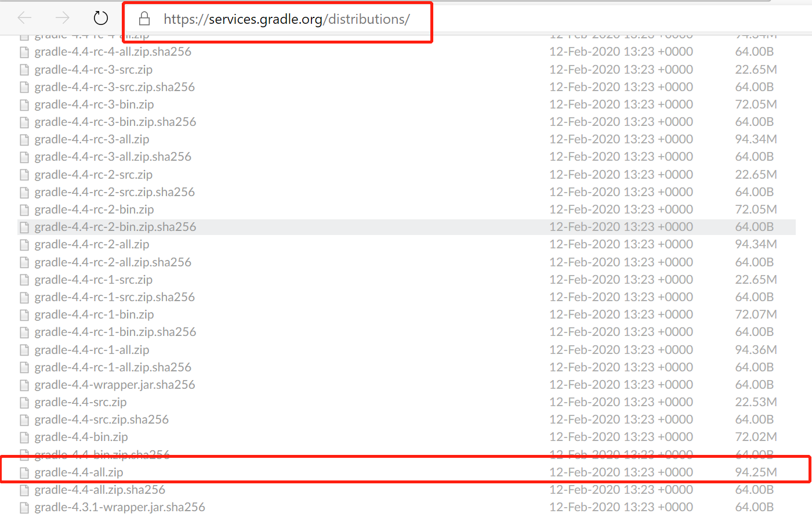Click file icon beside gradle-4.4-wrapper.jar.sha256
The width and height of the screenshot is (812, 517).
24,385
